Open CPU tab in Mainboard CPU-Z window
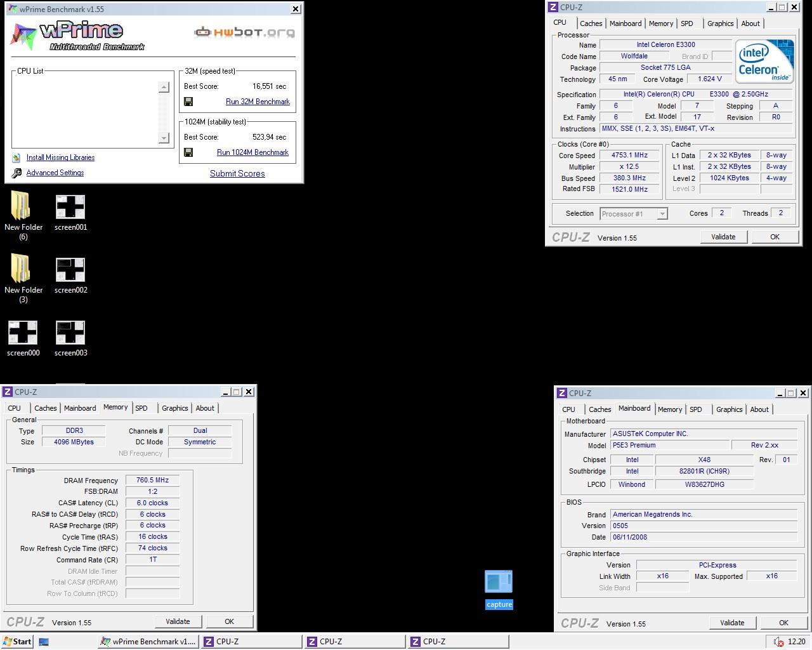The image size is (812, 650). click(x=569, y=409)
